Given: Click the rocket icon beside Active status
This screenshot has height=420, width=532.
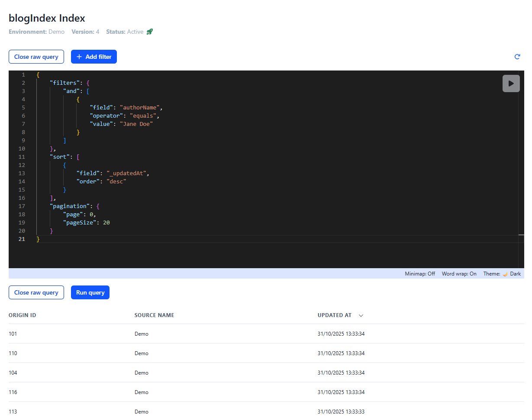Looking at the screenshot, I should click(x=149, y=31).
